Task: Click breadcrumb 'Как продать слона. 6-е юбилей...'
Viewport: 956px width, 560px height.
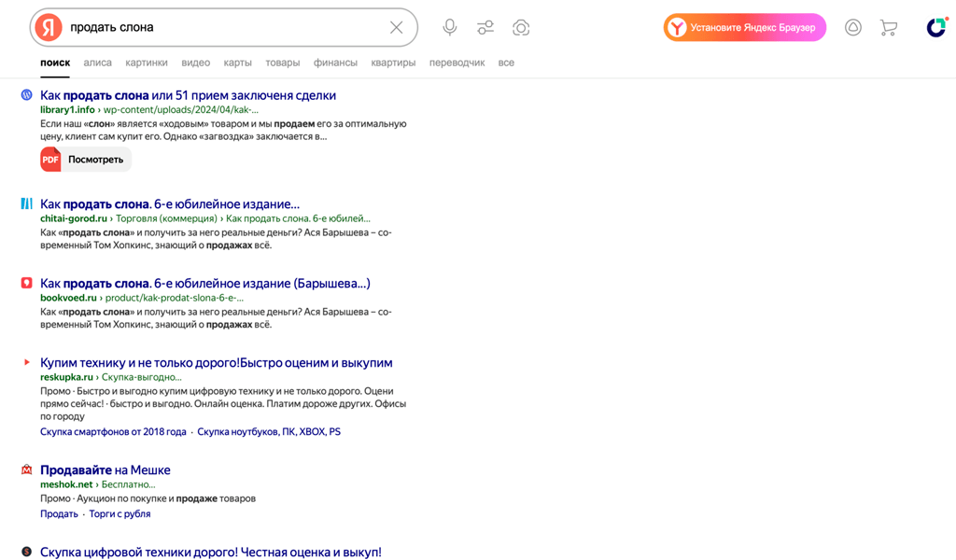Action: pyautogui.click(x=298, y=218)
